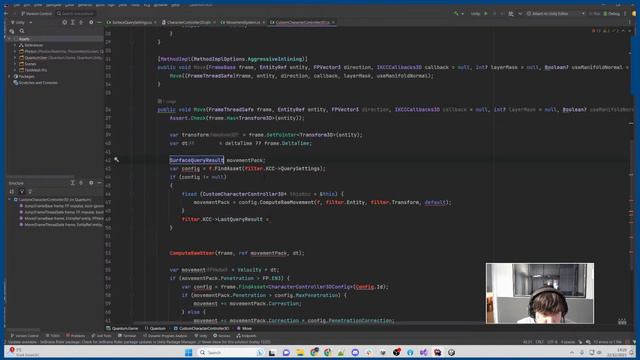Click the green build hammer icon
Screen dimensions: 640x360
coord(456,13)
